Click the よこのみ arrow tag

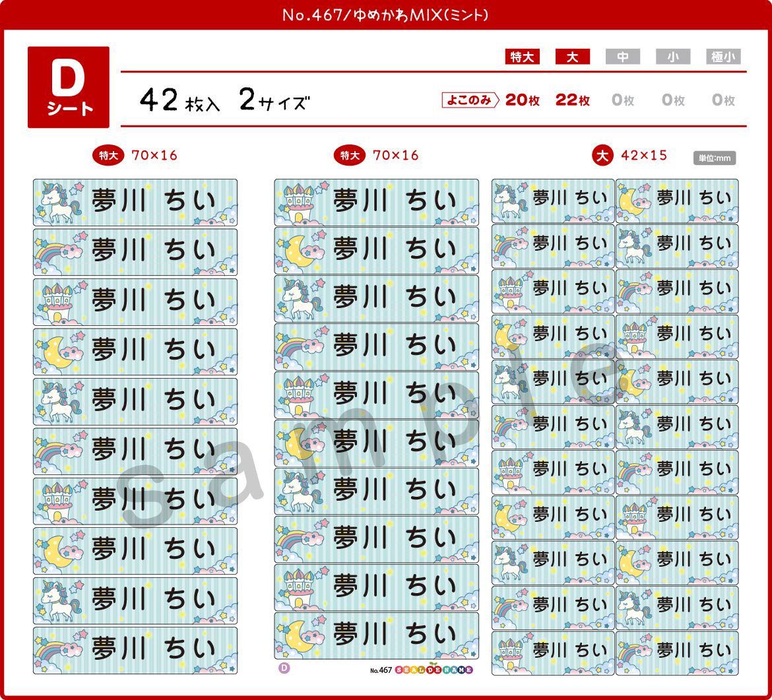point(470,100)
